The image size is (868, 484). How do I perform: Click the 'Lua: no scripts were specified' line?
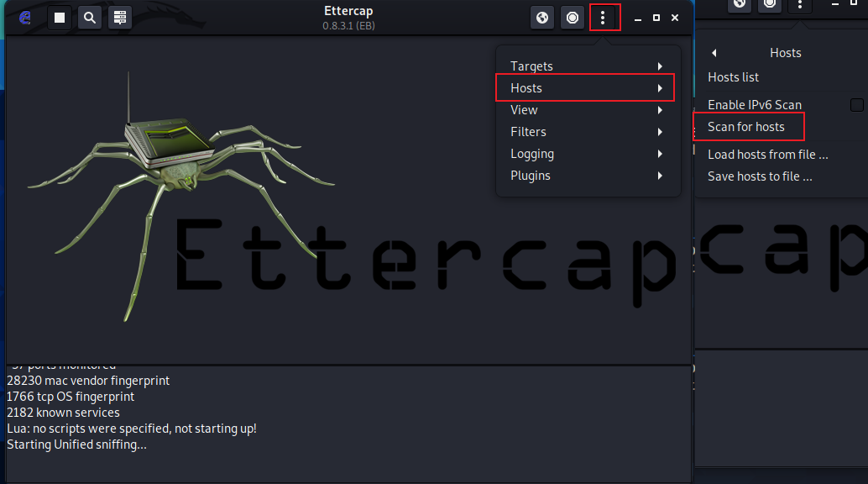pyautogui.click(x=132, y=429)
